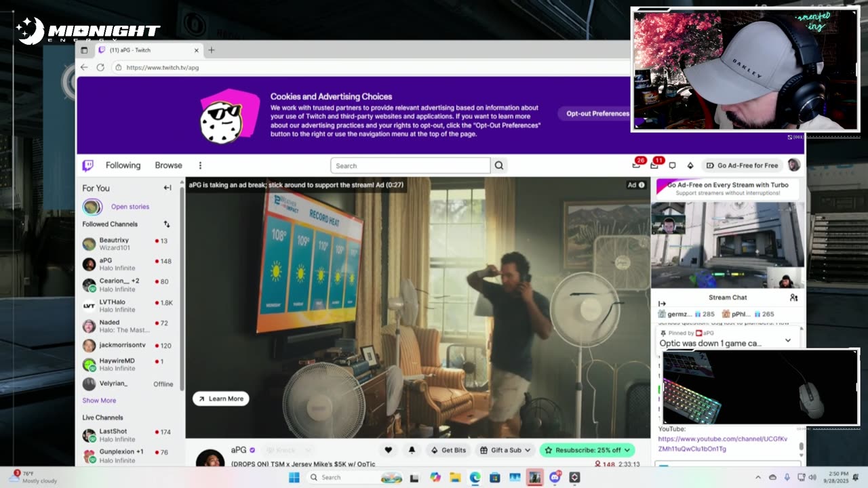
Task: Click the Ad info icon on video
Action: coord(642,184)
